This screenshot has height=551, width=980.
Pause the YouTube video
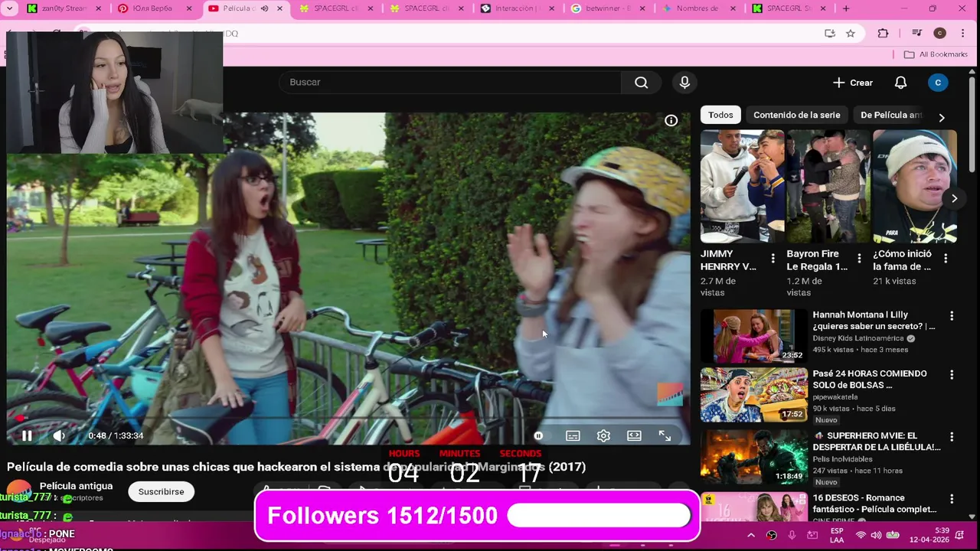pyautogui.click(x=27, y=435)
